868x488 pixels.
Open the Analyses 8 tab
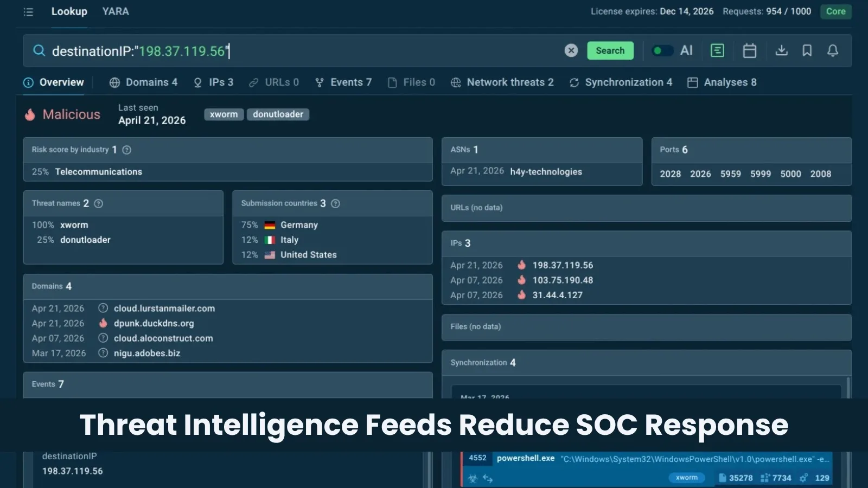722,82
